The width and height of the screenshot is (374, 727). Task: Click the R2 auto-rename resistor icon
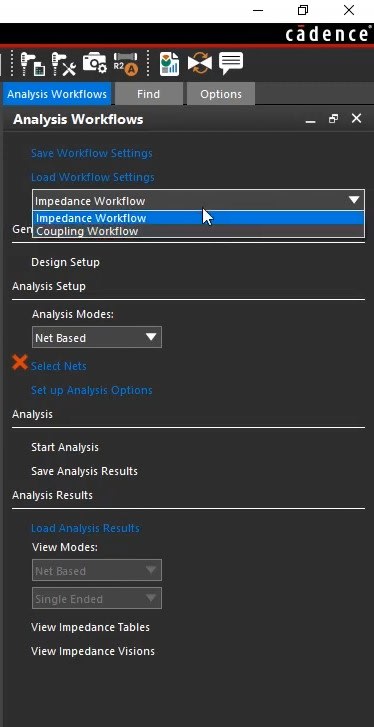point(126,64)
